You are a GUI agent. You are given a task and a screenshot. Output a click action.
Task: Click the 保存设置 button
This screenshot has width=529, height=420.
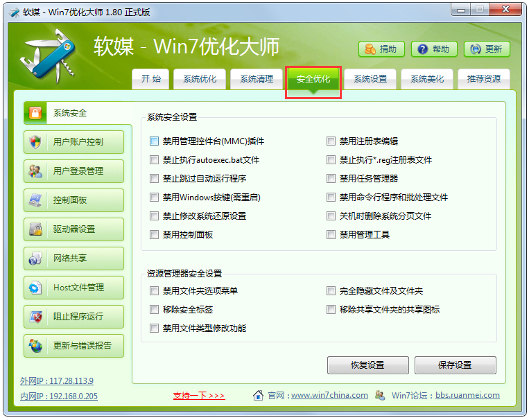point(455,365)
